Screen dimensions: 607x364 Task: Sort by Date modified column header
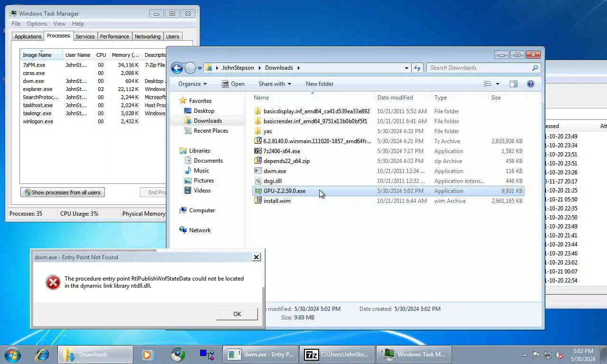point(403,98)
